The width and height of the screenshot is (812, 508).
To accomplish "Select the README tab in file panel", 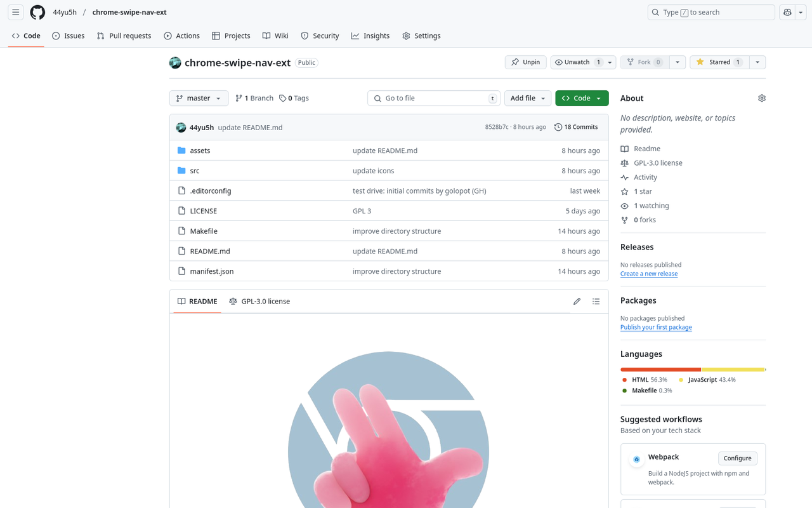I will click(x=197, y=302).
